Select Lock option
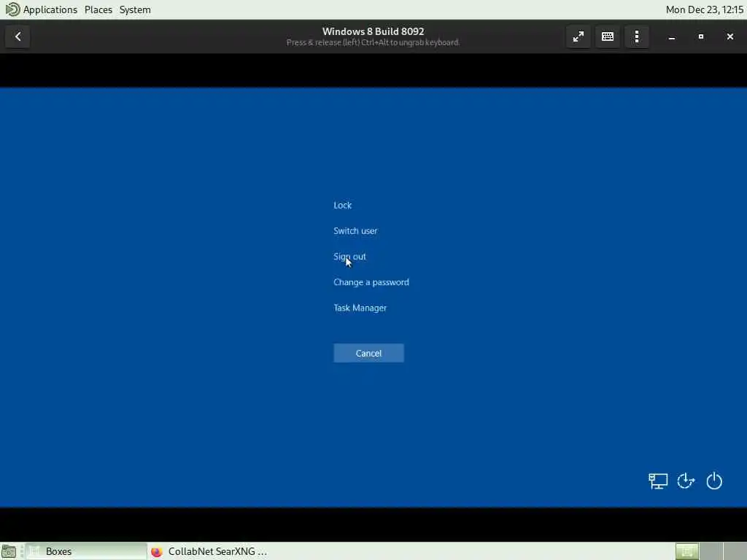Screen dimensions: 747x560 [x=343, y=205]
